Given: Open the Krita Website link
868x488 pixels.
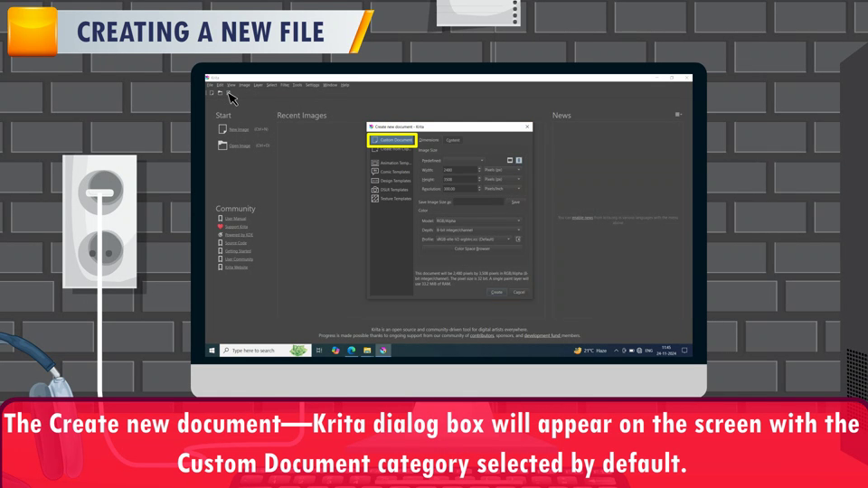Looking at the screenshot, I should point(236,267).
